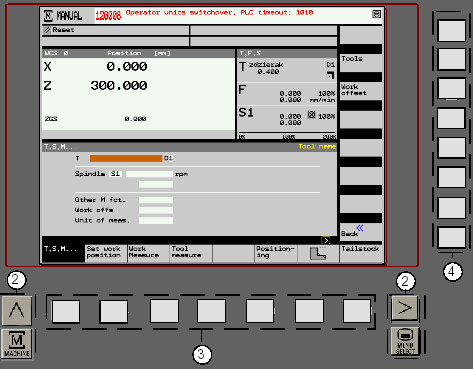Image resolution: width=473 pixels, height=369 pixels.
Task: Open Work offset vertical softkey
Action: coord(361,91)
